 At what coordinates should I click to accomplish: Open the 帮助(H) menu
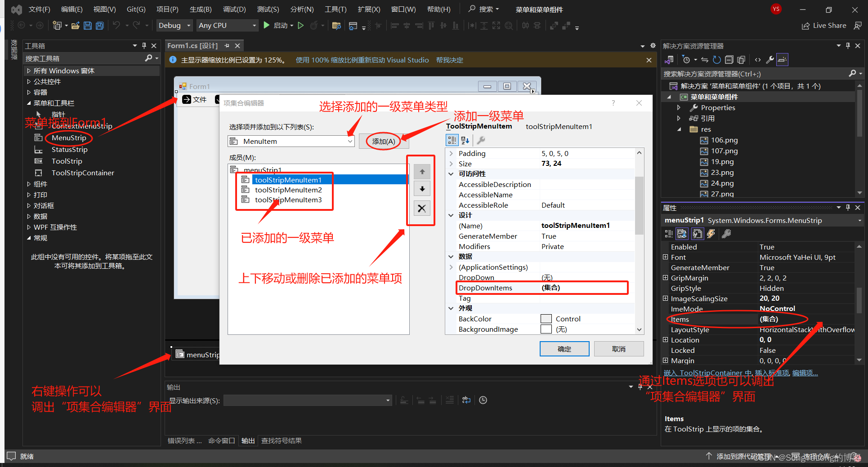438,9
